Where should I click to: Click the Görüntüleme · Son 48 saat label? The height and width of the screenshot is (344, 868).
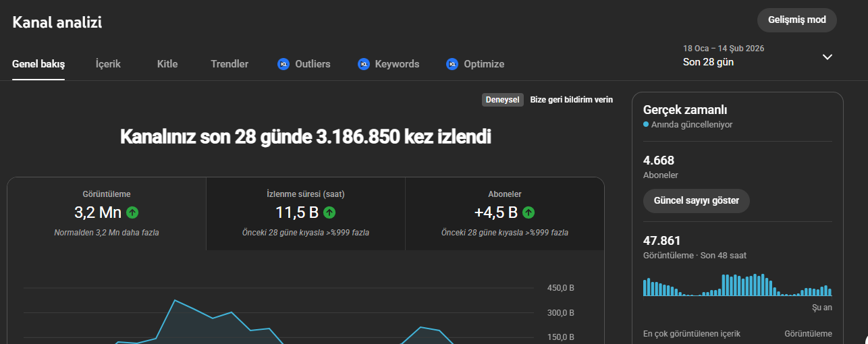695,256
